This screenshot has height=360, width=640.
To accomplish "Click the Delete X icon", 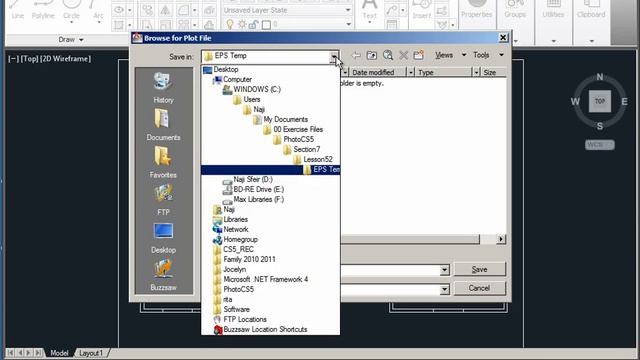I will tap(403, 55).
